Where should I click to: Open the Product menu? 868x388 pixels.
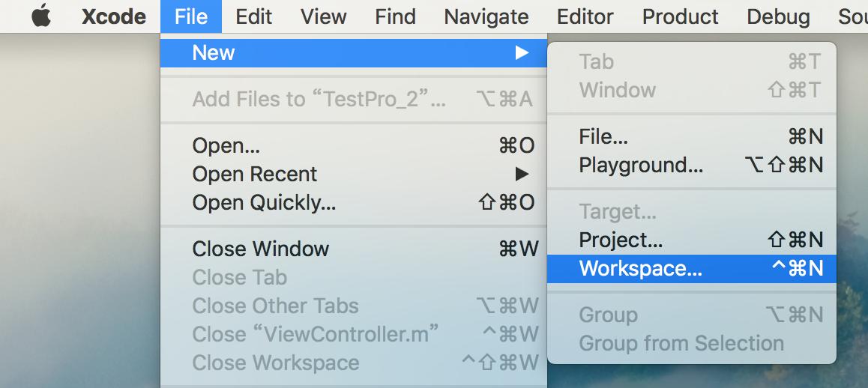[x=681, y=16]
